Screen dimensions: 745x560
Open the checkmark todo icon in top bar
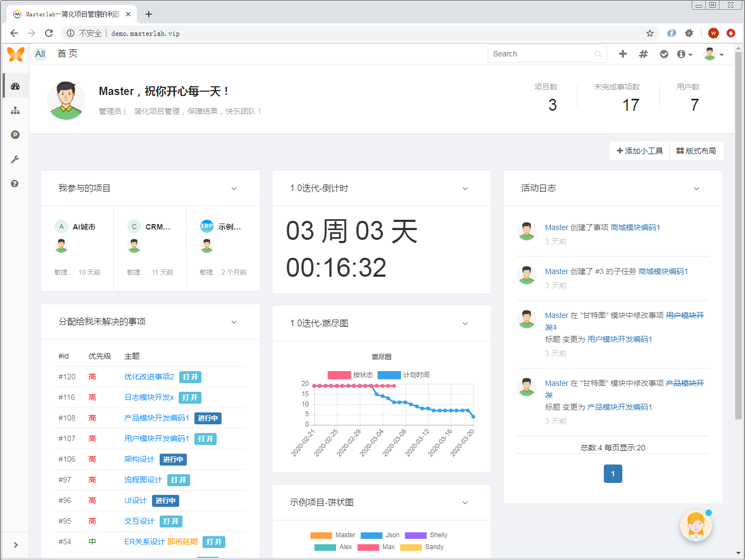click(664, 54)
